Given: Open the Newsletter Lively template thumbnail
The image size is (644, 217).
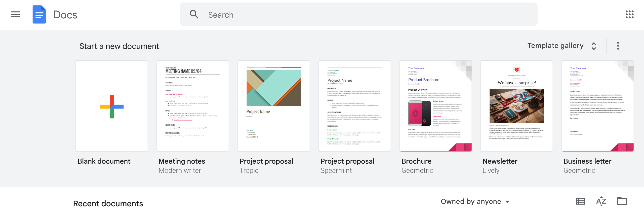Looking at the screenshot, I should tap(517, 106).
